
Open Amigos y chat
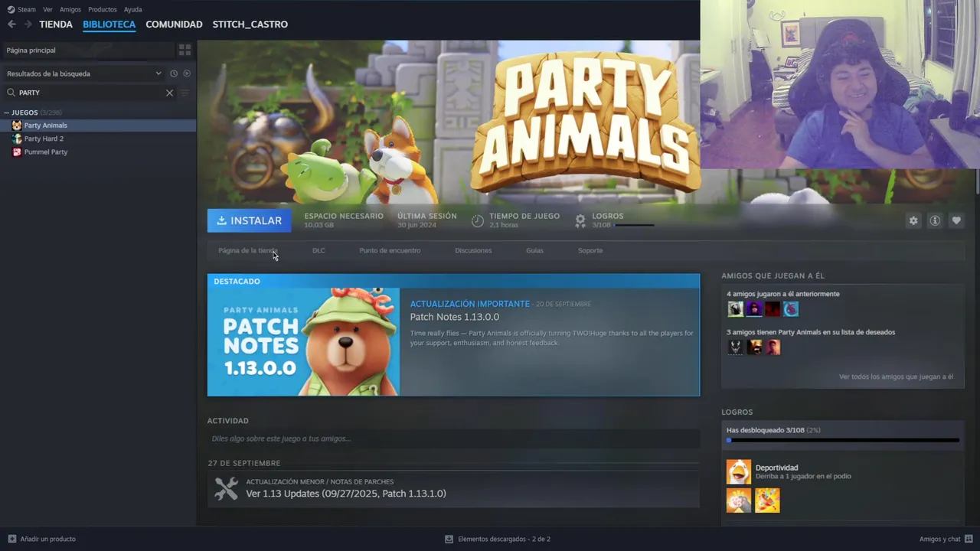946,539
